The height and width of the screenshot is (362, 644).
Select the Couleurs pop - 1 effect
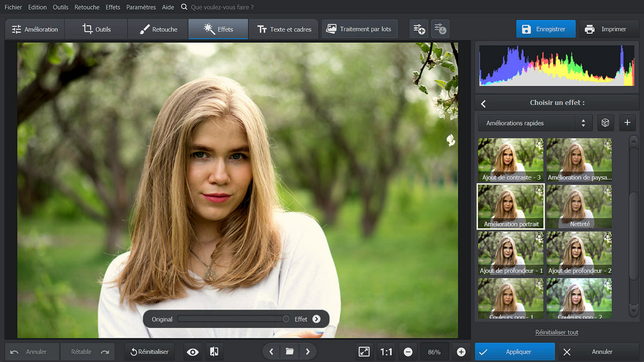pyautogui.click(x=510, y=299)
